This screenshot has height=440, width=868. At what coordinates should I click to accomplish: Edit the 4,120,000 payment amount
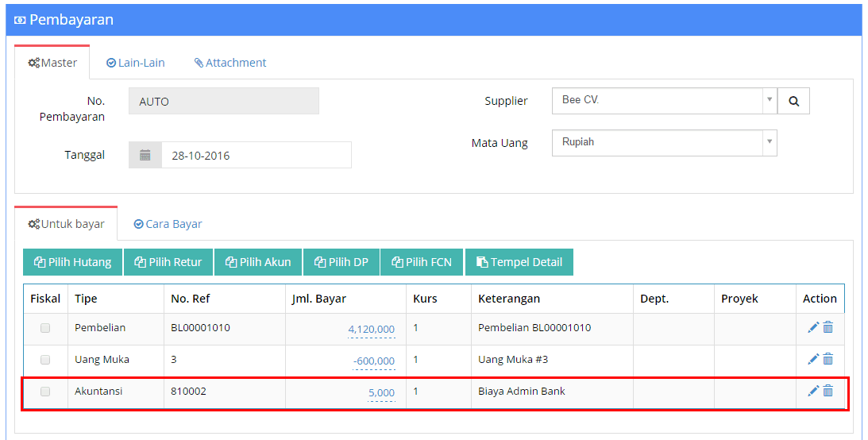[x=372, y=330]
